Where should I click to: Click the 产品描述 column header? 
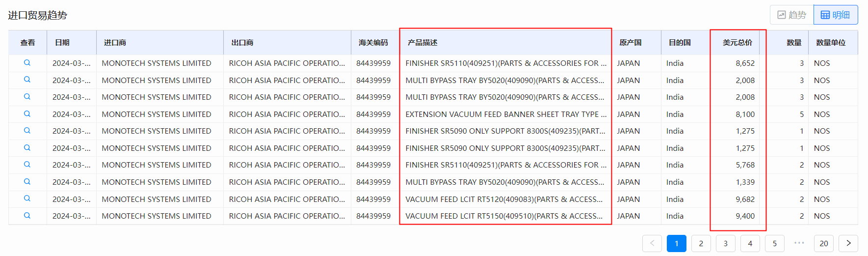[x=422, y=43]
